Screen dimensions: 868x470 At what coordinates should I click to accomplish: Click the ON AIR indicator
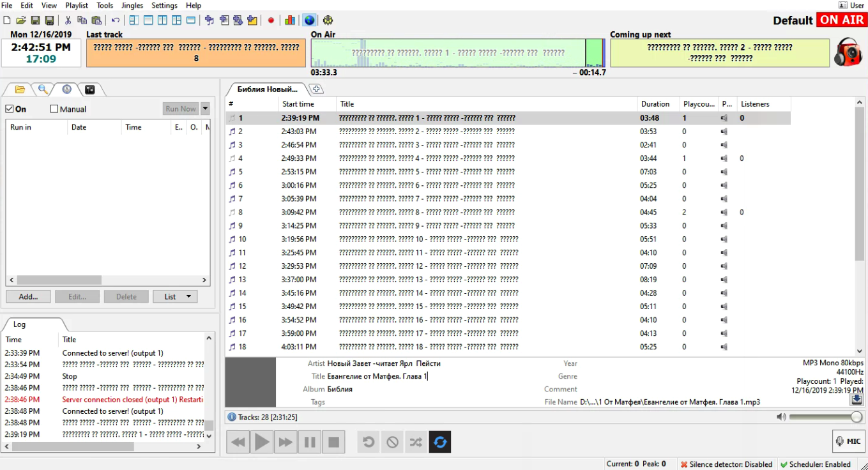click(x=842, y=20)
